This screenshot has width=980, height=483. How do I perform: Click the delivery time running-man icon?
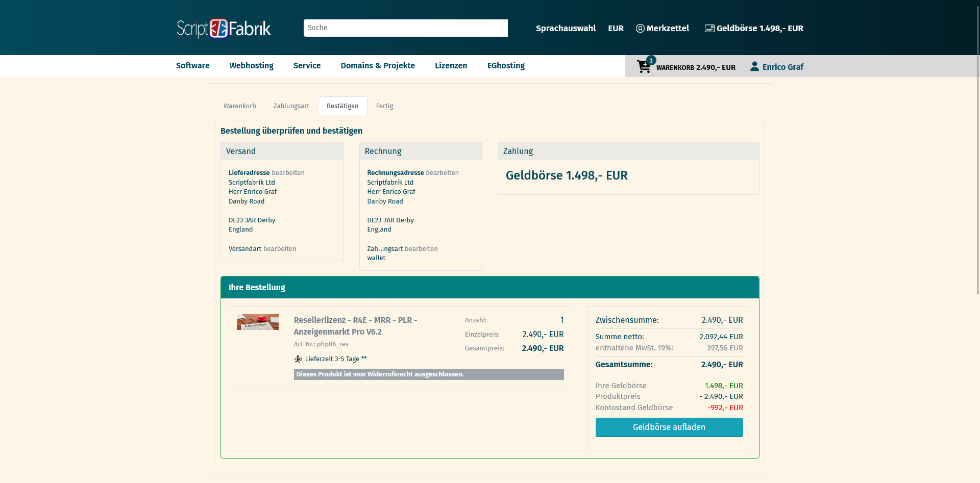coord(298,359)
